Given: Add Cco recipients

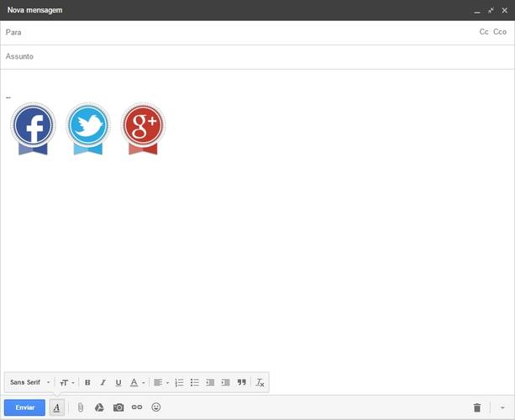Looking at the screenshot, I should [500, 32].
